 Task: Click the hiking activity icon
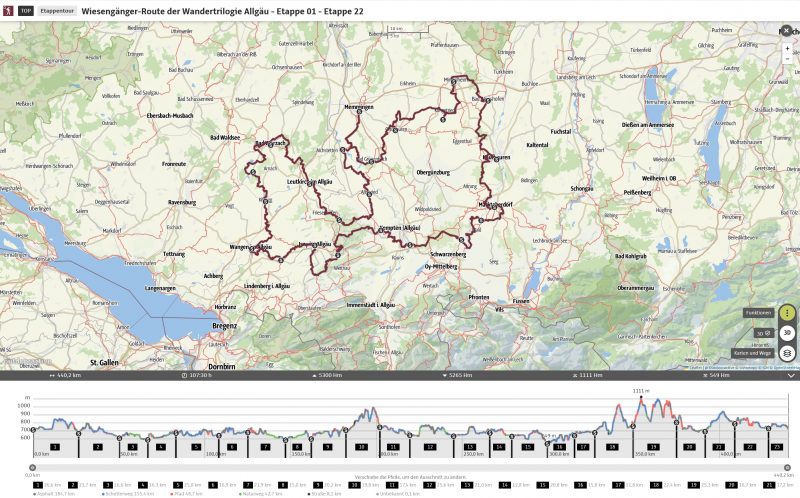pos(8,10)
